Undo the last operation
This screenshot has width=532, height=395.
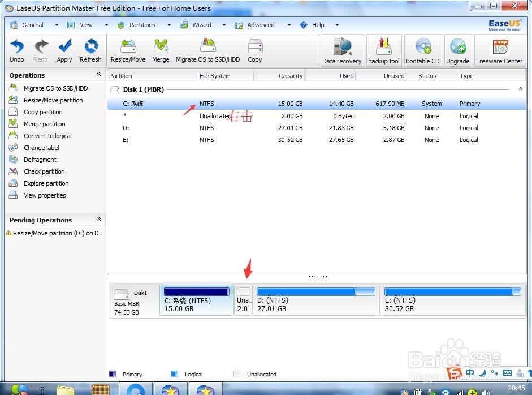pos(16,51)
